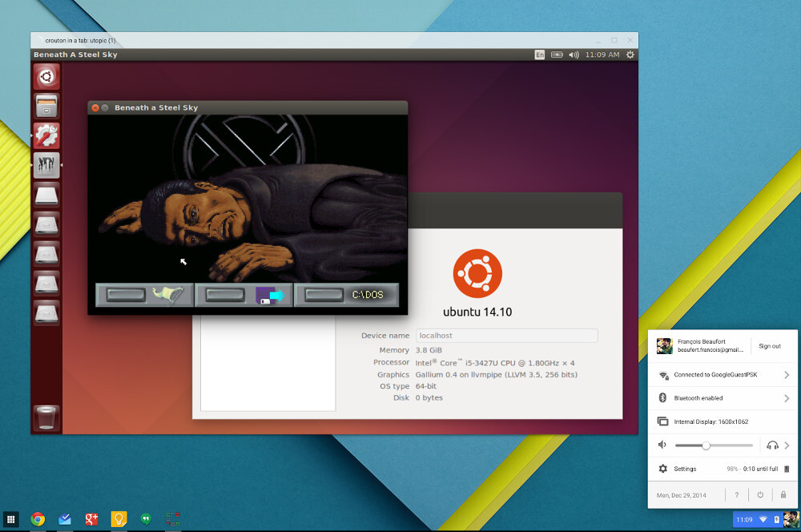Screen dimensions: 801x532
Task: Launch the Beneath a Steel Sky launcher icon
Action: [46, 166]
